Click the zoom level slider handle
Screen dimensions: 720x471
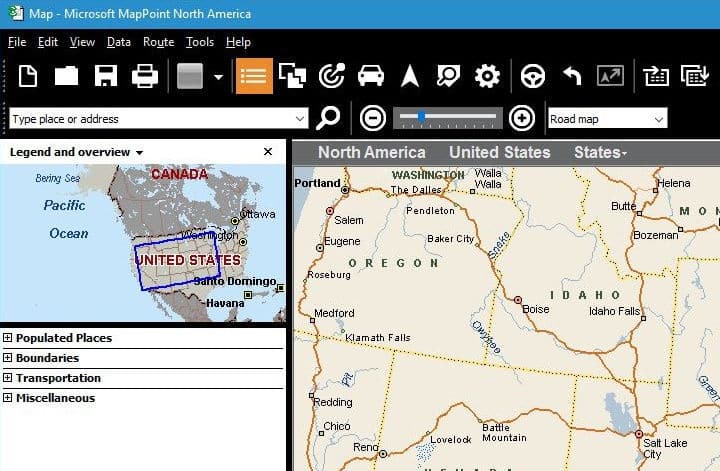[421, 117]
